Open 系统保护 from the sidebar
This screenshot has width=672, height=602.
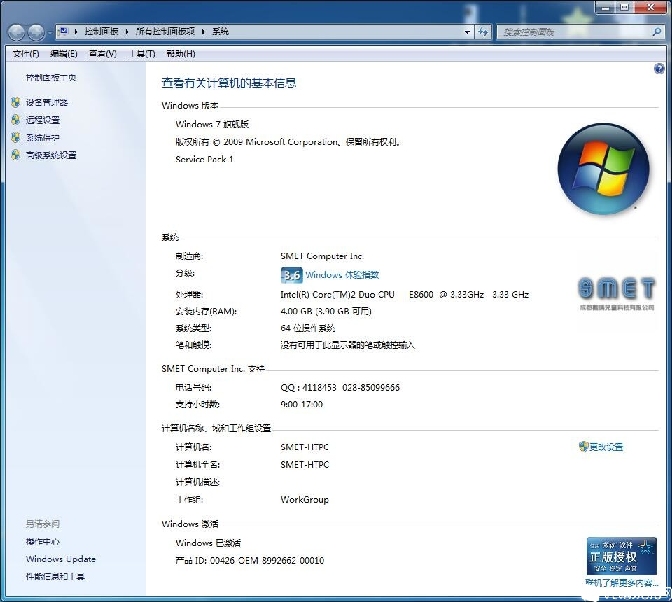[x=43, y=137]
